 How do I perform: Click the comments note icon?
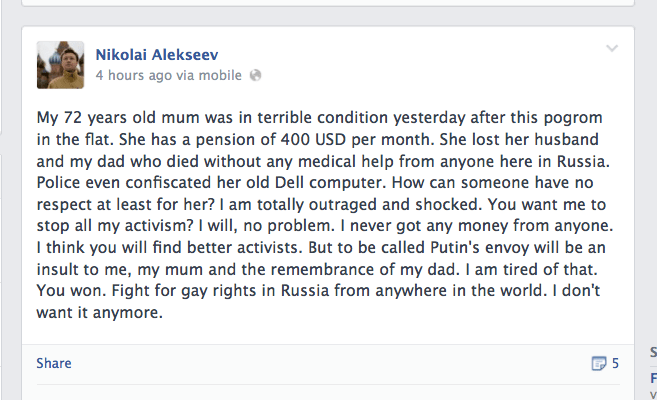click(x=599, y=363)
